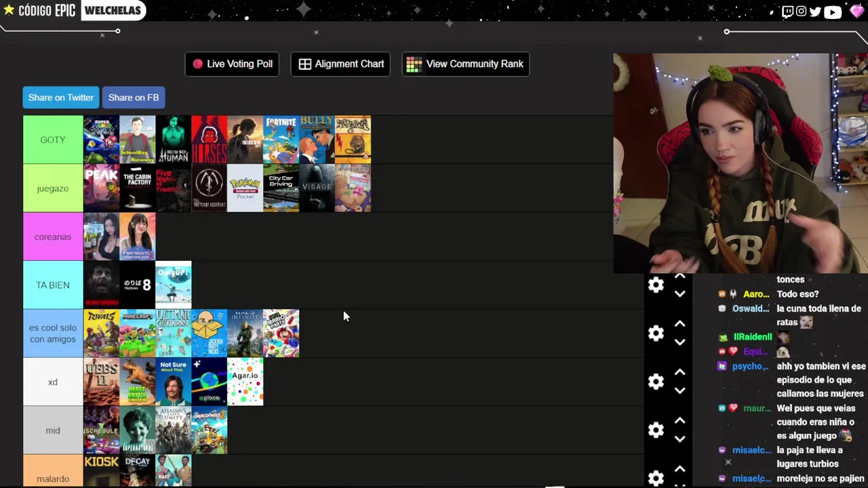Screen dimensions: 868x488
Task: Select the Minecraft cover
Action: pyautogui.click(x=137, y=333)
